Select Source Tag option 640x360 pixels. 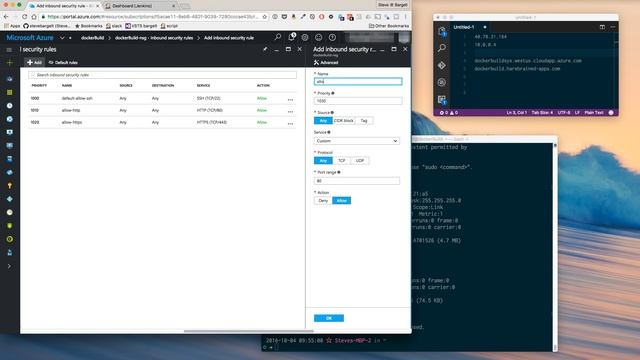pos(364,121)
